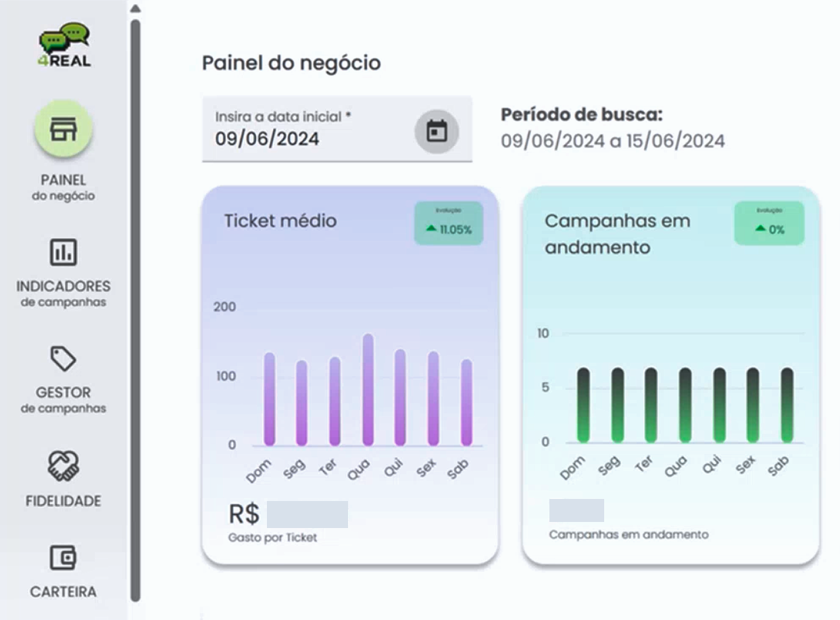Image resolution: width=840 pixels, height=620 pixels.
Task: Click the GESTOR de campanhas label
Action: coord(64,399)
